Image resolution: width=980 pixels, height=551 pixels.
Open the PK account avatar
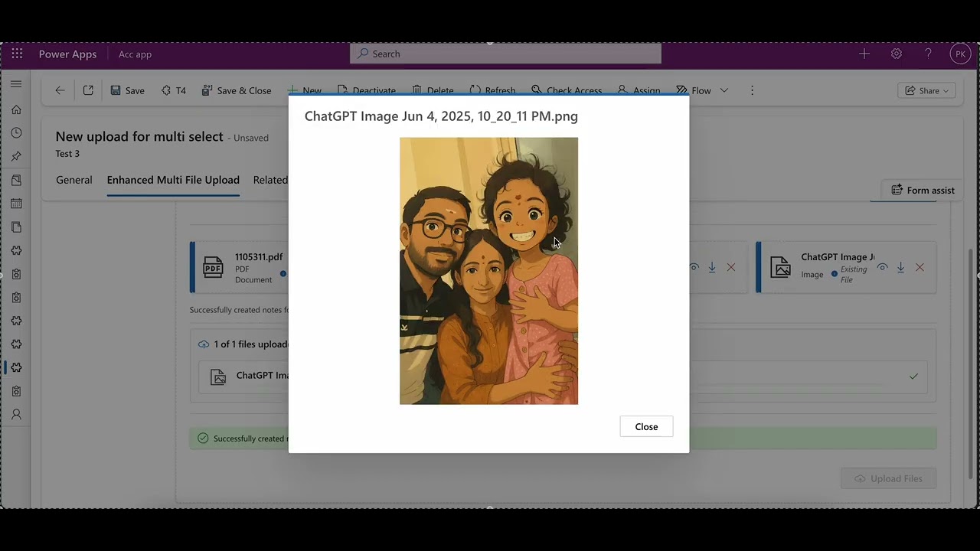pos(960,54)
